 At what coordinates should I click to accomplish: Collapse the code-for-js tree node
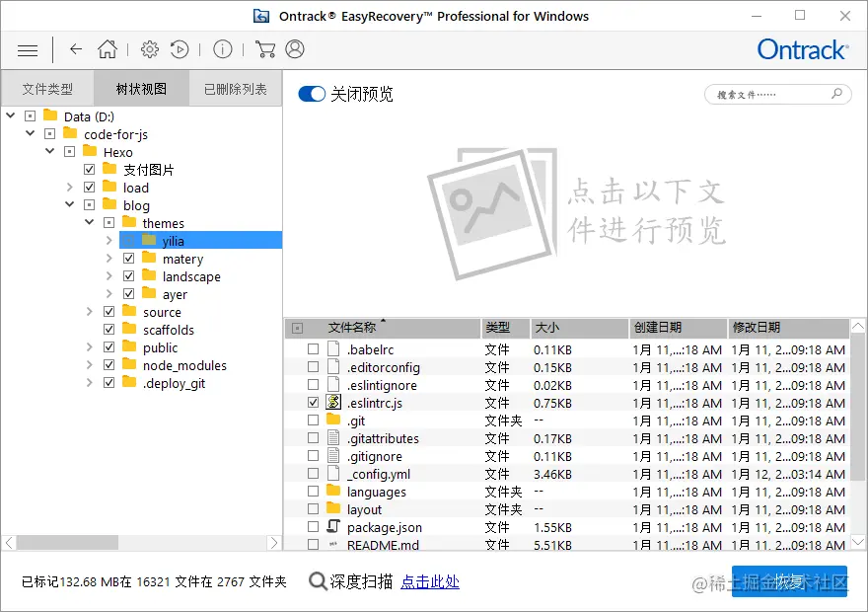point(31,133)
